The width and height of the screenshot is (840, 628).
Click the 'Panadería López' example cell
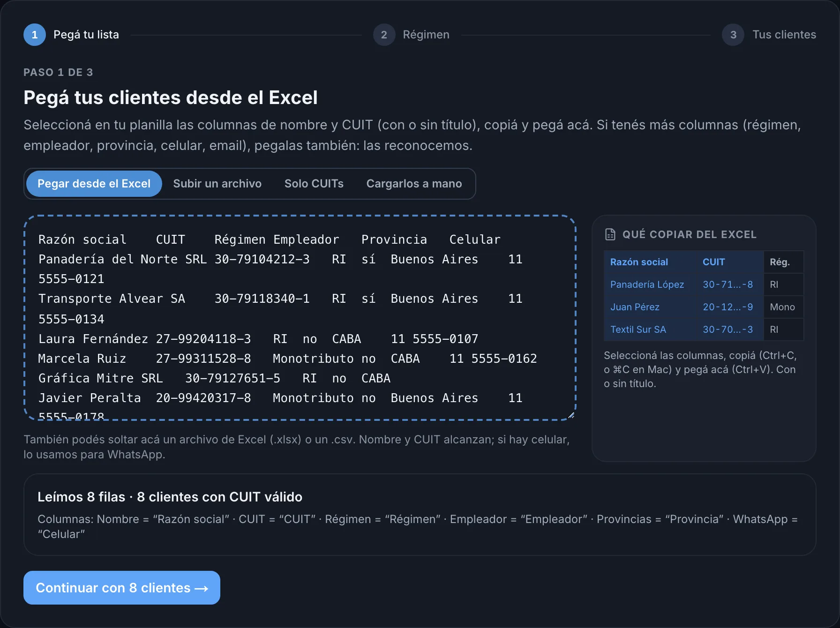click(x=650, y=284)
